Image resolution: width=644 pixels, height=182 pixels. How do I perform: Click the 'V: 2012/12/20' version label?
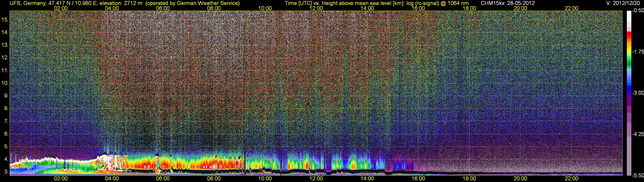[x=624, y=3]
